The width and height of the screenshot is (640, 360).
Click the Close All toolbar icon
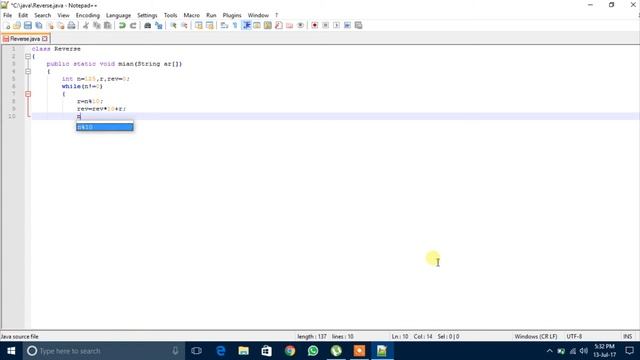pyautogui.click(x=60, y=25)
